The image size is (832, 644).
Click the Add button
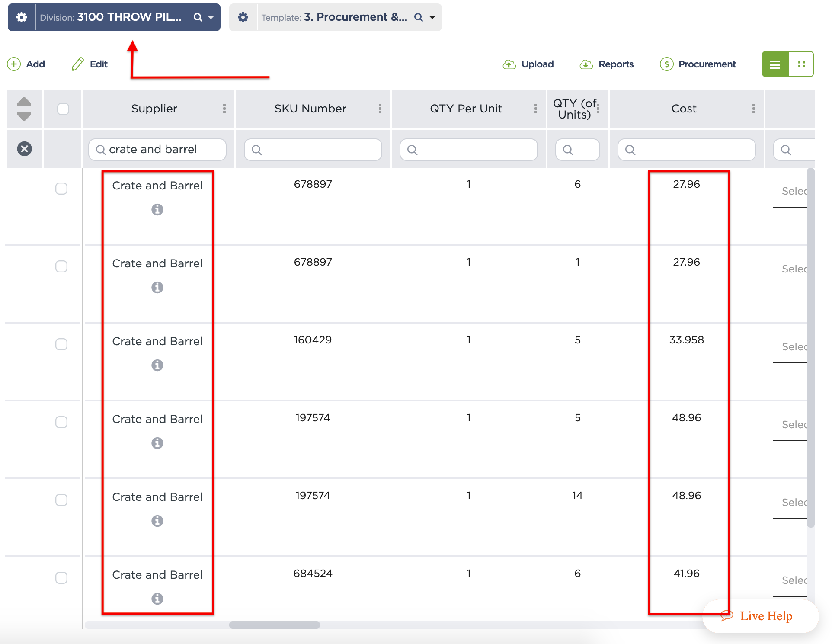pos(26,64)
